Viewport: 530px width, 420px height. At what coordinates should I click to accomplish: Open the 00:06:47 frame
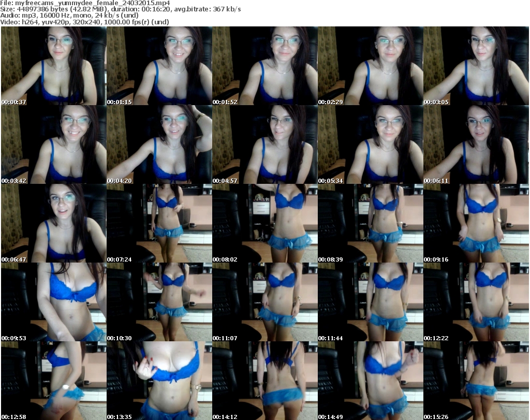point(54,223)
